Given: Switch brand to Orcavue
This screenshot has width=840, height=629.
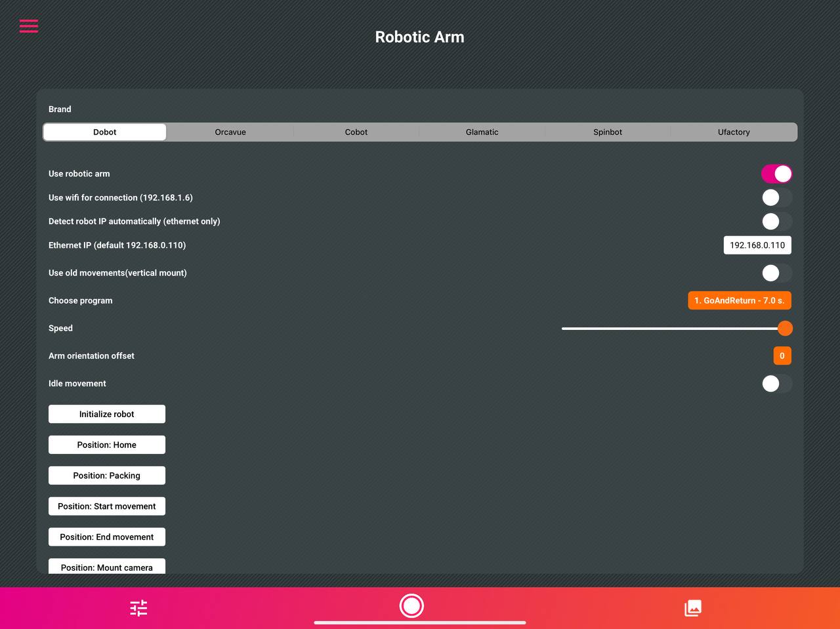Looking at the screenshot, I should (230, 132).
